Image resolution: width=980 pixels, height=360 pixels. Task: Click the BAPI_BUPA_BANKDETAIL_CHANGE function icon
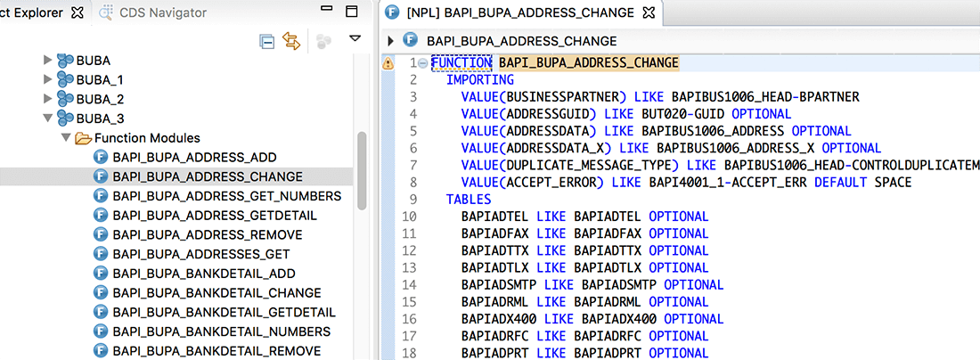[101, 293]
